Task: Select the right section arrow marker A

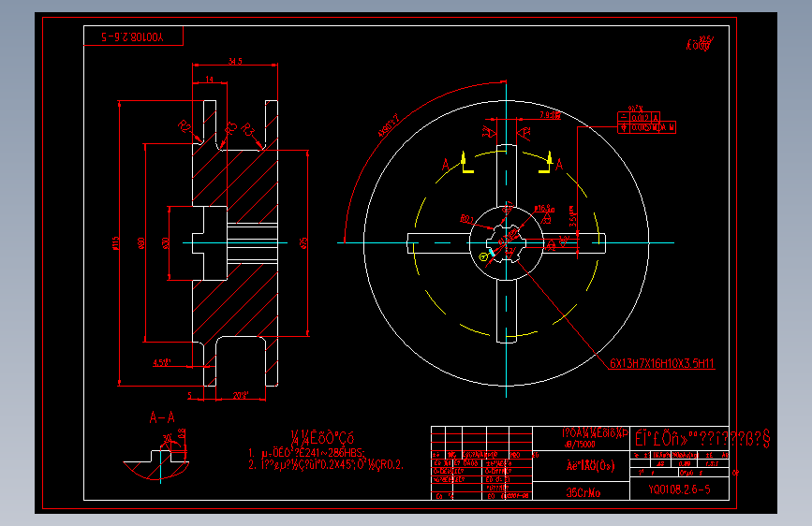Action: [x=559, y=165]
